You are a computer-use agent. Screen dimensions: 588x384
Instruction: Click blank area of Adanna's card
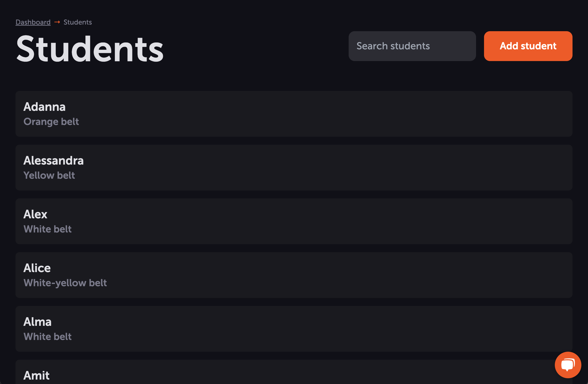[346, 114]
